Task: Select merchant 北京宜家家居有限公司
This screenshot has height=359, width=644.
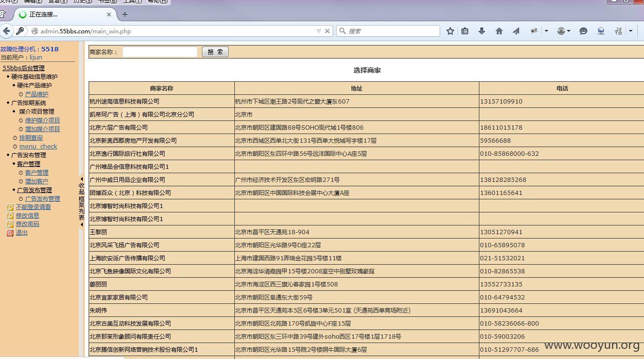Action: (119, 298)
